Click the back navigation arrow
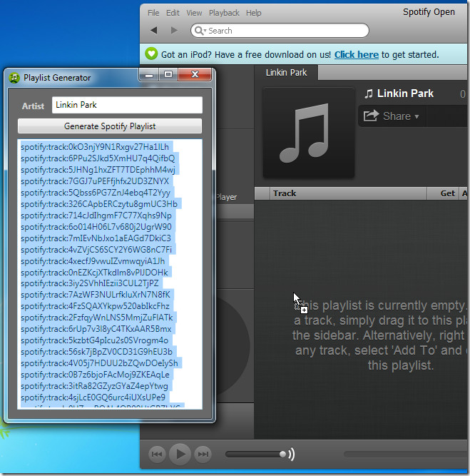This screenshot has height=476, width=470. [154, 31]
